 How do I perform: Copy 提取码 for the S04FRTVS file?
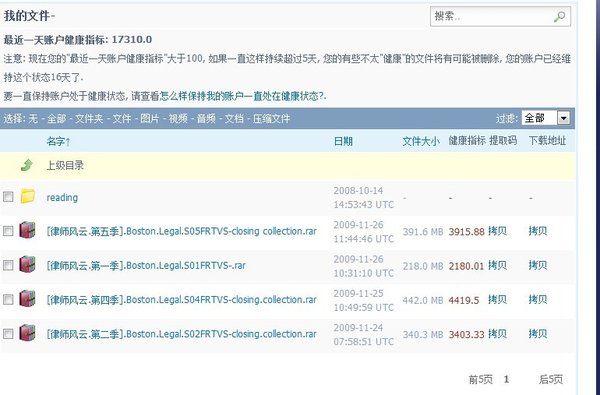pos(497,299)
